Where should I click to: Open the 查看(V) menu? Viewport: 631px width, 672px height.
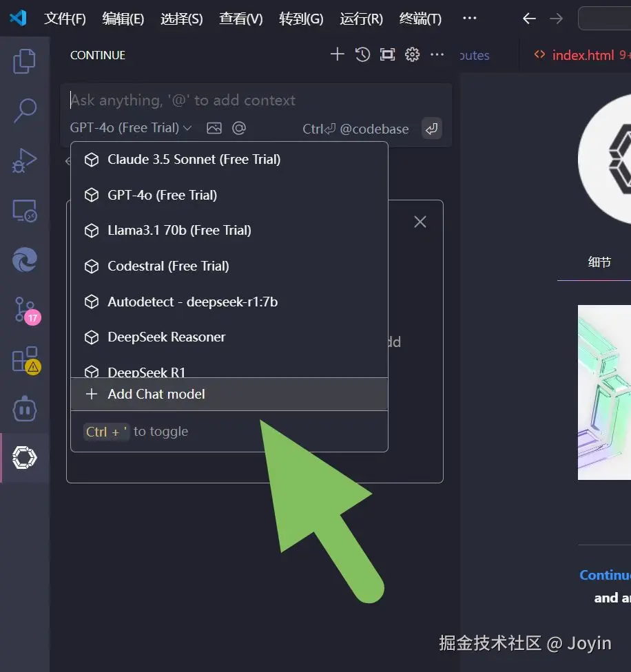pyautogui.click(x=241, y=19)
